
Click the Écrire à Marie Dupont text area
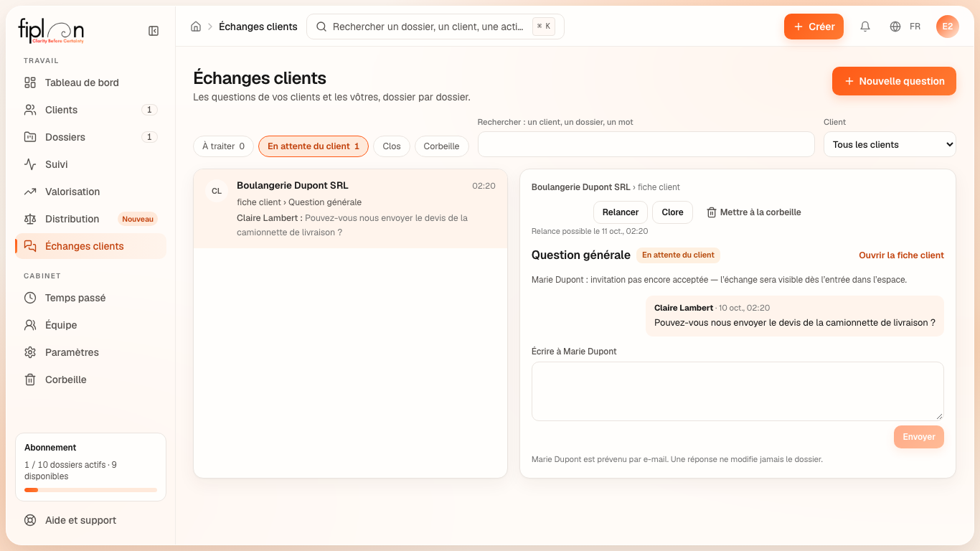738,391
